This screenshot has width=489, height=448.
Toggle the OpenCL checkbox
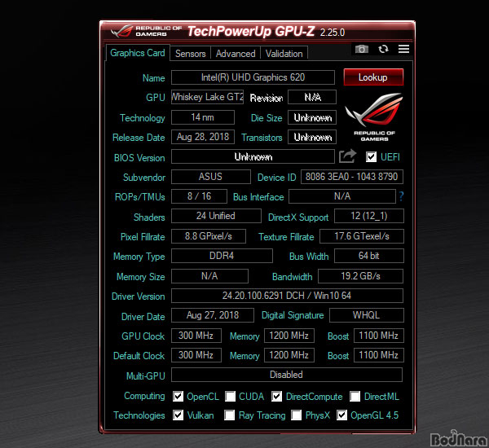pyautogui.click(x=178, y=396)
